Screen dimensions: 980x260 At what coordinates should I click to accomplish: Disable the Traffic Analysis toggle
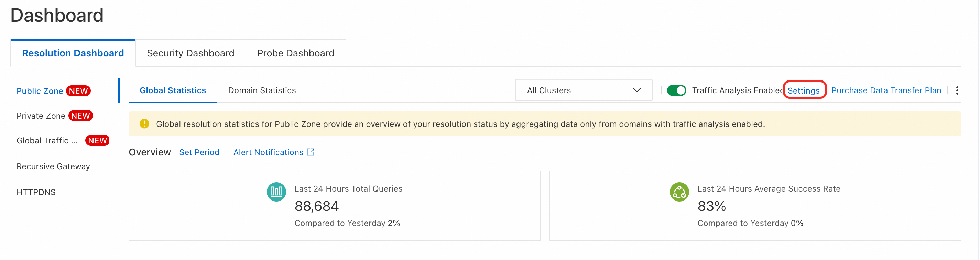tap(676, 90)
